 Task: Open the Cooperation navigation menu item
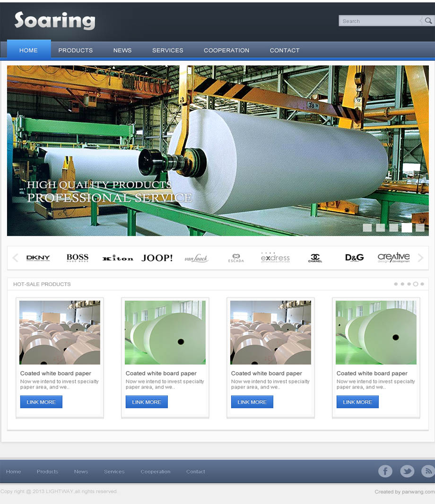click(226, 50)
